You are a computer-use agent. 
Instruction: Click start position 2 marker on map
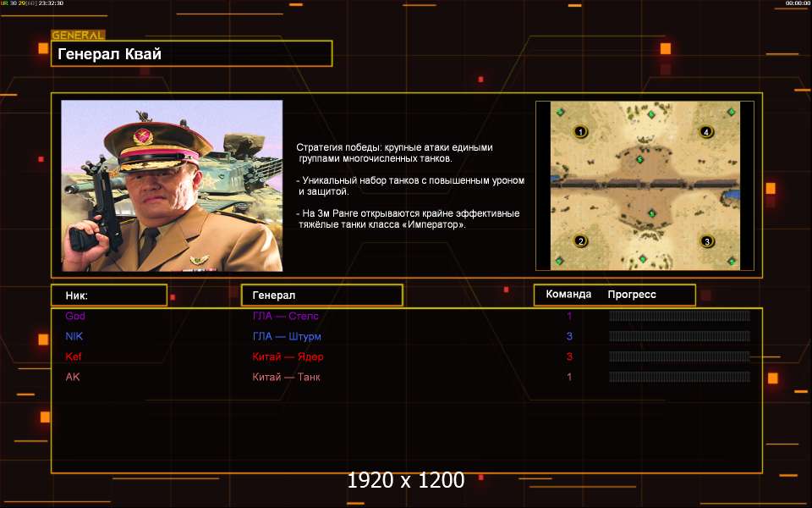pos(580,240)
